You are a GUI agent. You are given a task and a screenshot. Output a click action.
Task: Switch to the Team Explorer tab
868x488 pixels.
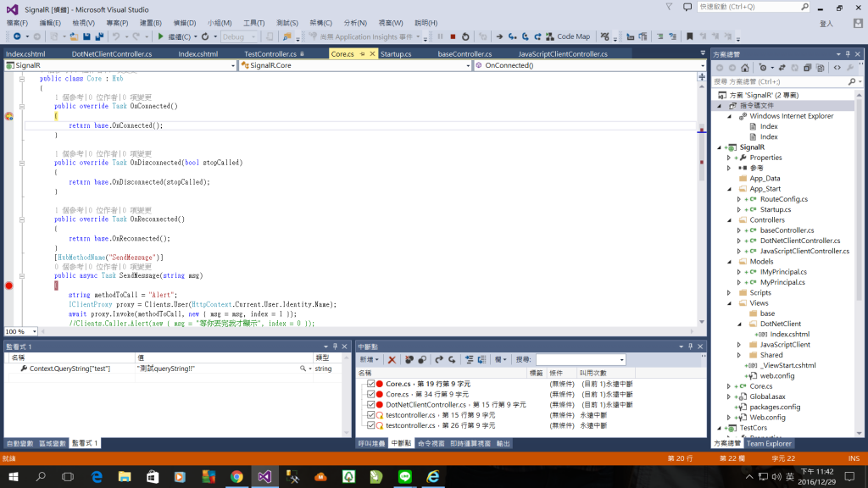pyautogui.click(x=769, y=443)
